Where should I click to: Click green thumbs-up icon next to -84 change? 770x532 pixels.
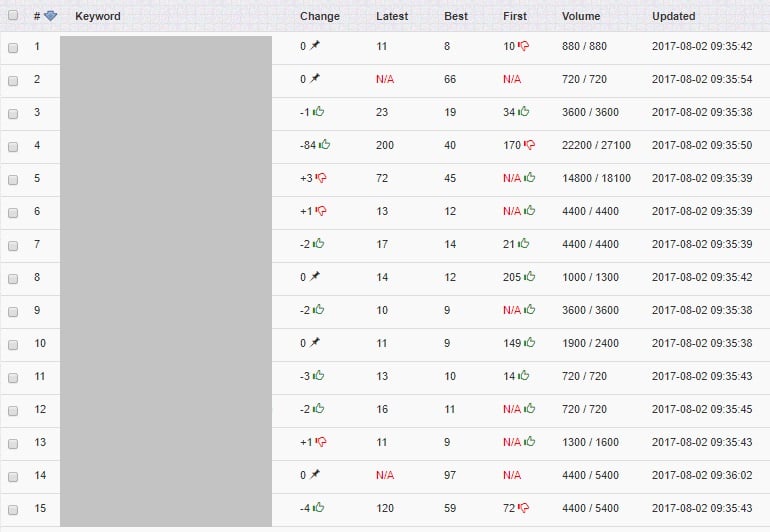click(x=324, y=144)
